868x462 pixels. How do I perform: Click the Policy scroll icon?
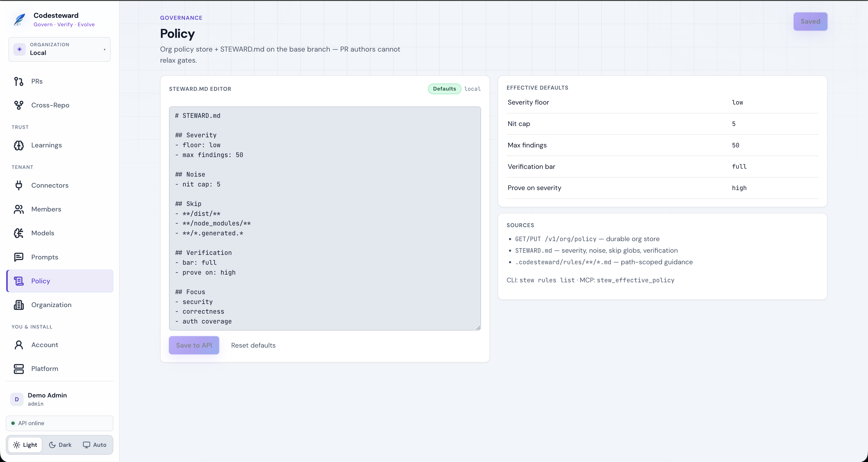tap(19, 281)
